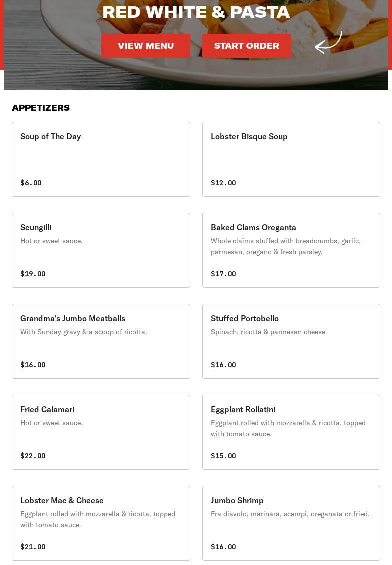The width and height of the screenshot is (392, 565).
Task: Click the Baked Clams Oreganta description text
Action: pyautogui.click(x=285, y=246)
